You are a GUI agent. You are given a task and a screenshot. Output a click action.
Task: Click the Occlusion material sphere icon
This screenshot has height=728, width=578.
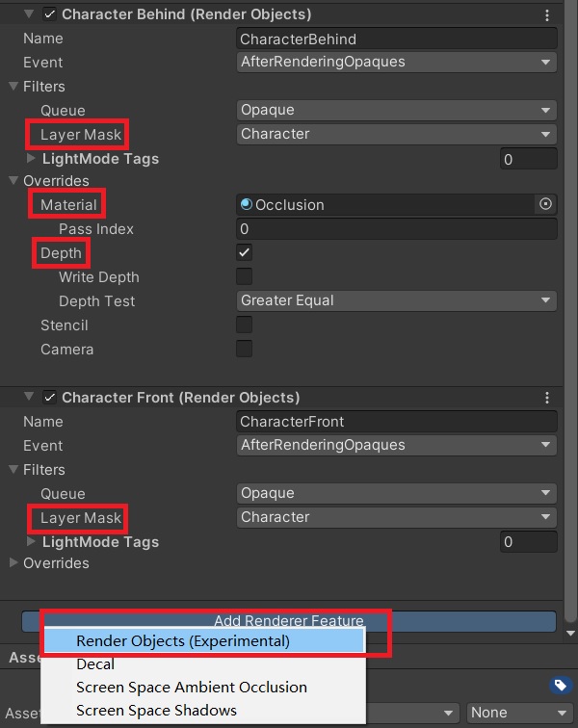coord(247,204)
